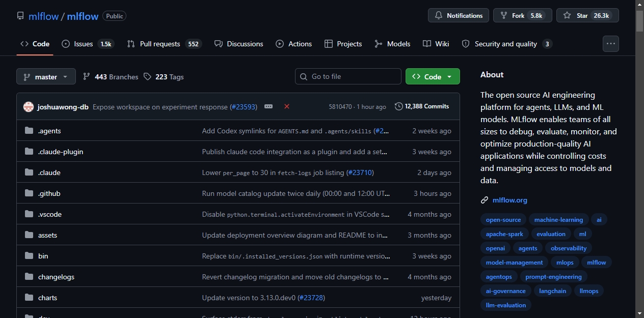Select the machine-learning topic tag
Viewport: 644px width, 318px height.
click(558, 220)
